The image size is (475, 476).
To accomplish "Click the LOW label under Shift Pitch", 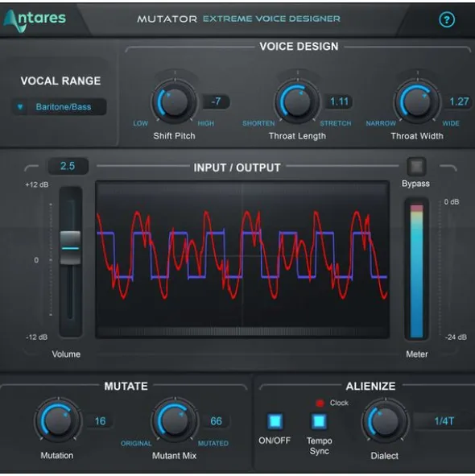I will [x=140, y=123].
